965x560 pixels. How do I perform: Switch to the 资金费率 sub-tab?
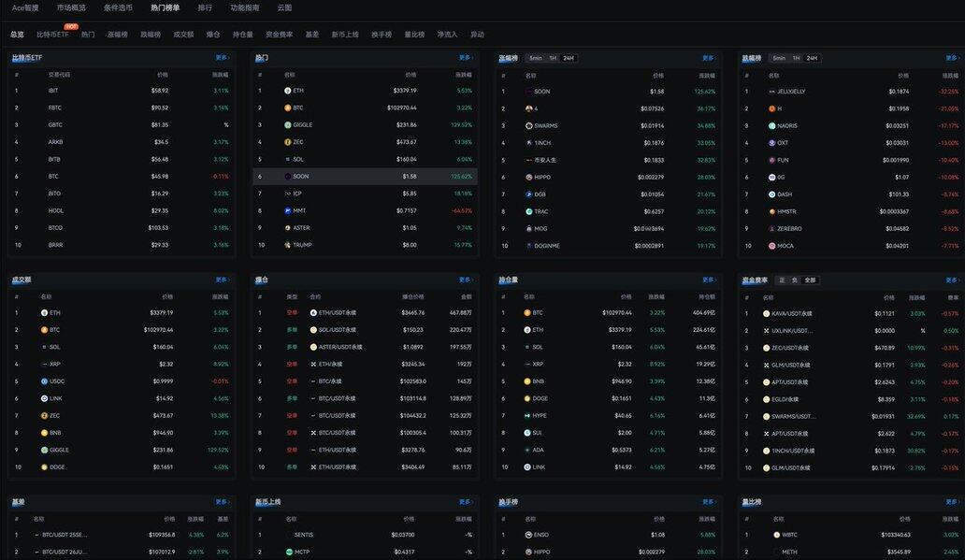pyautogui.click(x=279, y=35)
